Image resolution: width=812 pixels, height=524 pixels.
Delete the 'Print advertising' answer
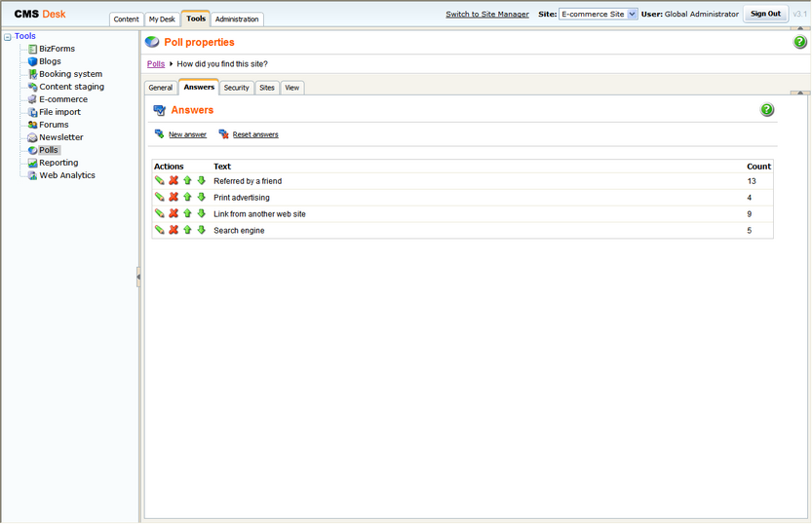point(174,198)
